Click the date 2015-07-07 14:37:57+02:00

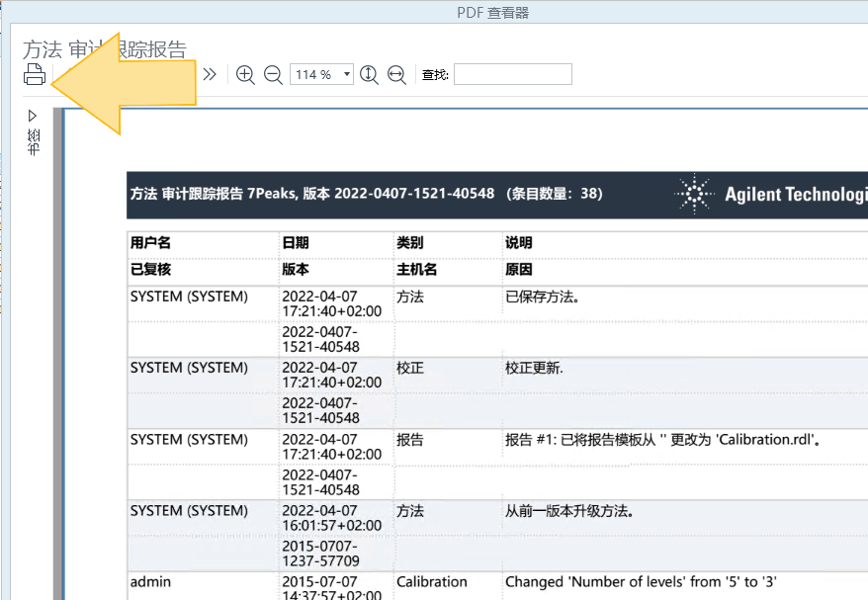click(x=332, y=588)
